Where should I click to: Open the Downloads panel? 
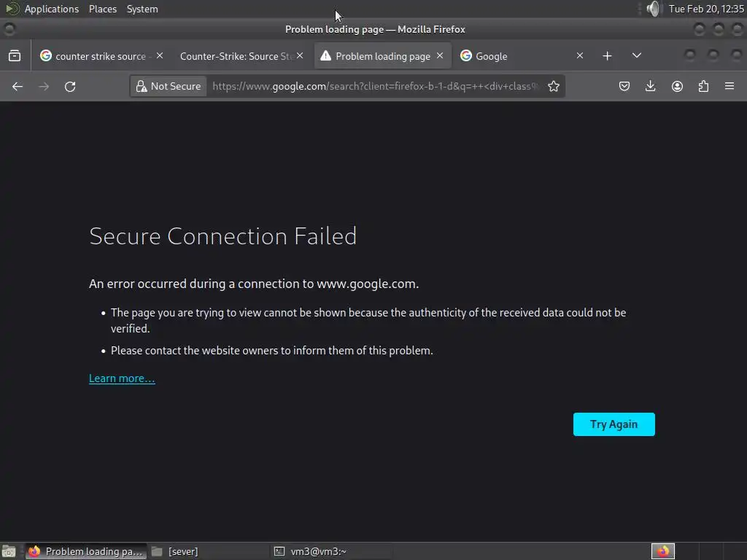651,87
